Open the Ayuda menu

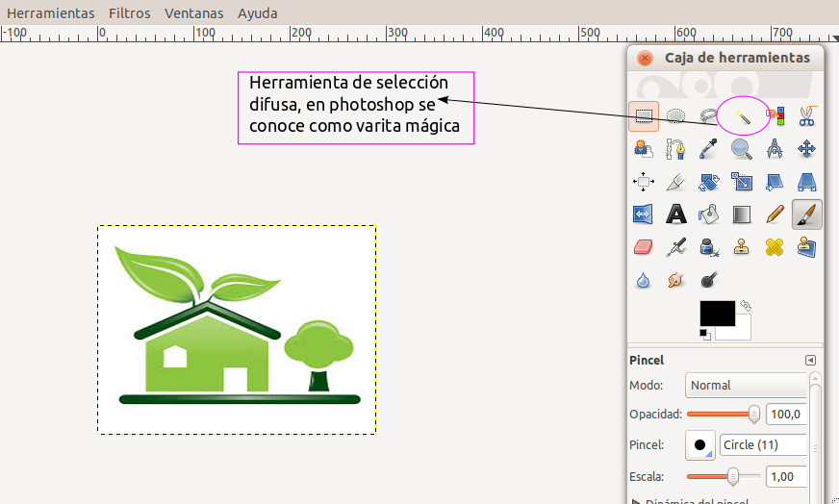pos(257,13)
